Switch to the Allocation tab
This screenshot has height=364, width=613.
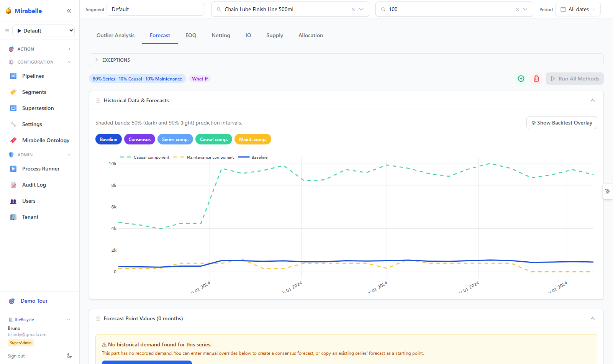coord(311,35)
